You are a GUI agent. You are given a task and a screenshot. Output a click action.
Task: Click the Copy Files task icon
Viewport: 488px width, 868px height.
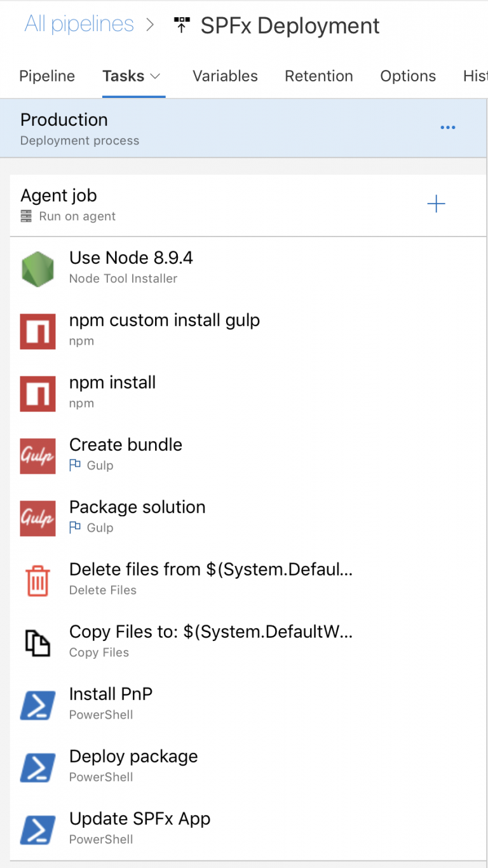click(37, 642)
